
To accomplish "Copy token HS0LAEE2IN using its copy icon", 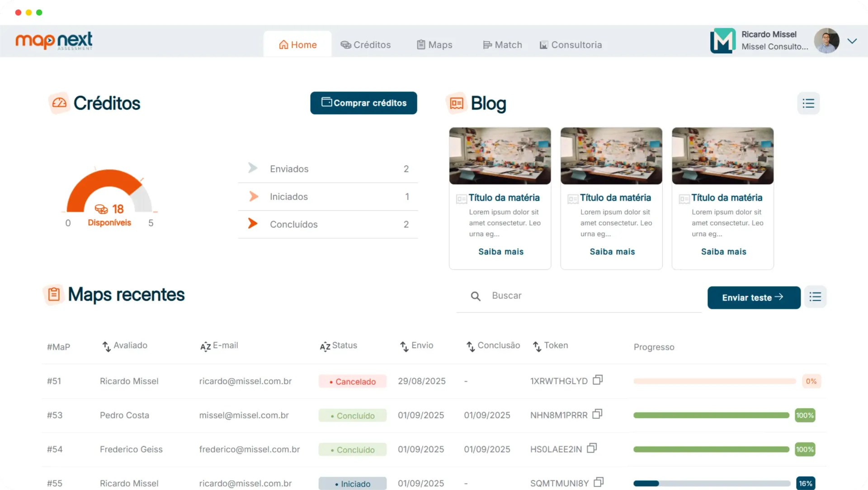I will (592, 448).
